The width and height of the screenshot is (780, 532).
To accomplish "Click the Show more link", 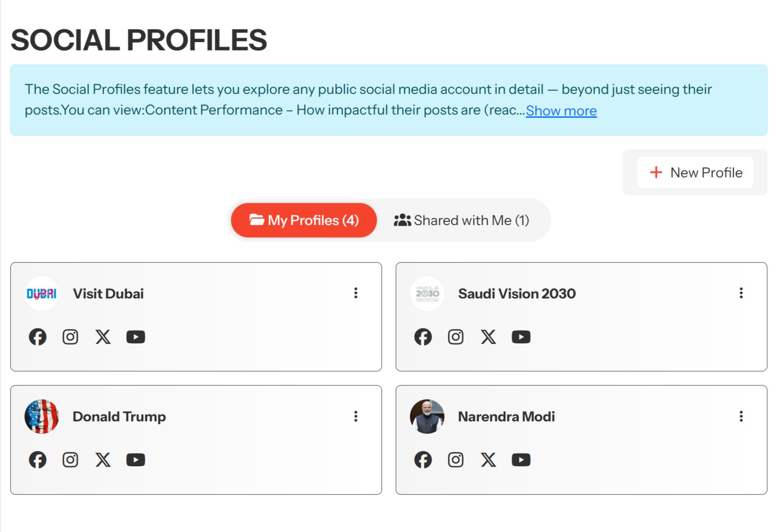I will (x=561, y=111).
